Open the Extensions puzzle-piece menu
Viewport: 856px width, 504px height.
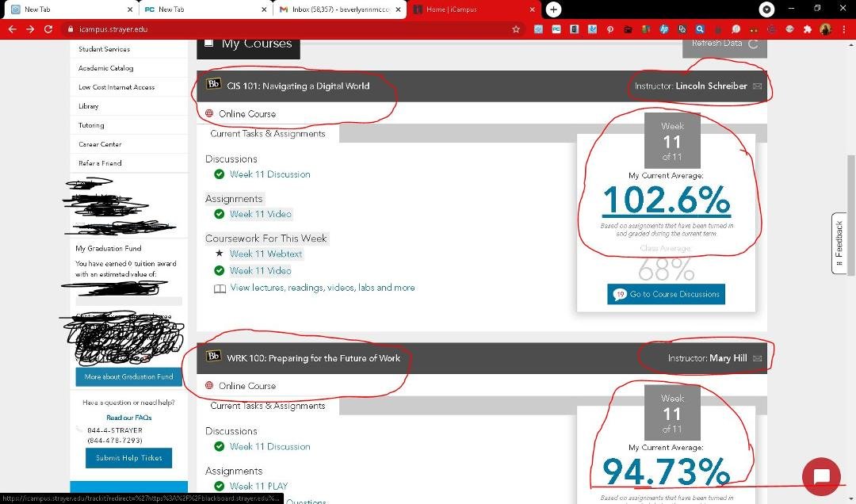808,29
